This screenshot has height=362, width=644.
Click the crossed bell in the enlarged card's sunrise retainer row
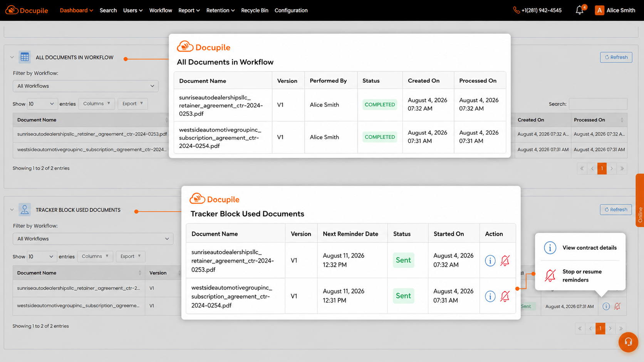(x=505, y=260)
